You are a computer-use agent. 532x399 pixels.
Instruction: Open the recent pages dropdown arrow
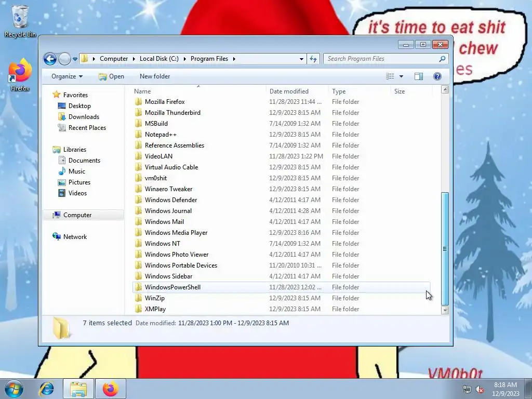[75, 59]
